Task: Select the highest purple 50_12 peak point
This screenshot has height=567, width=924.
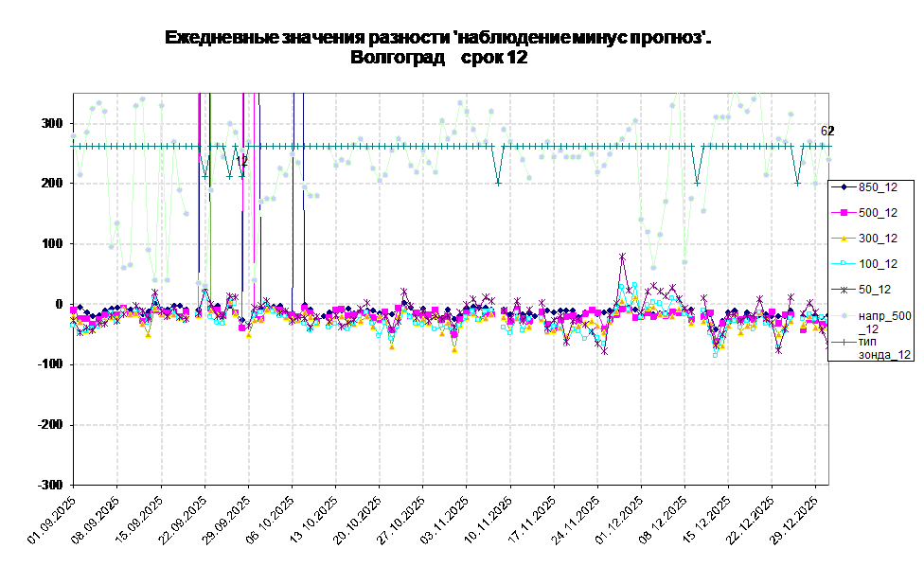Action: 622,256
